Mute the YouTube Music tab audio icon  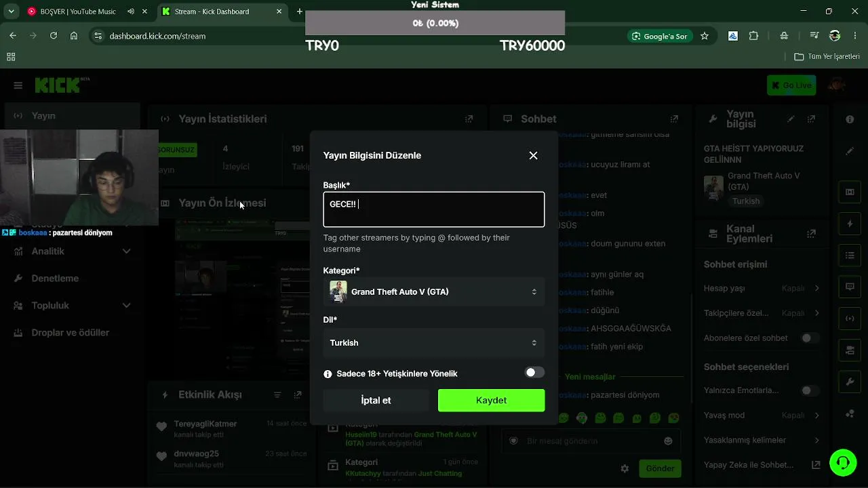[130, 12]
